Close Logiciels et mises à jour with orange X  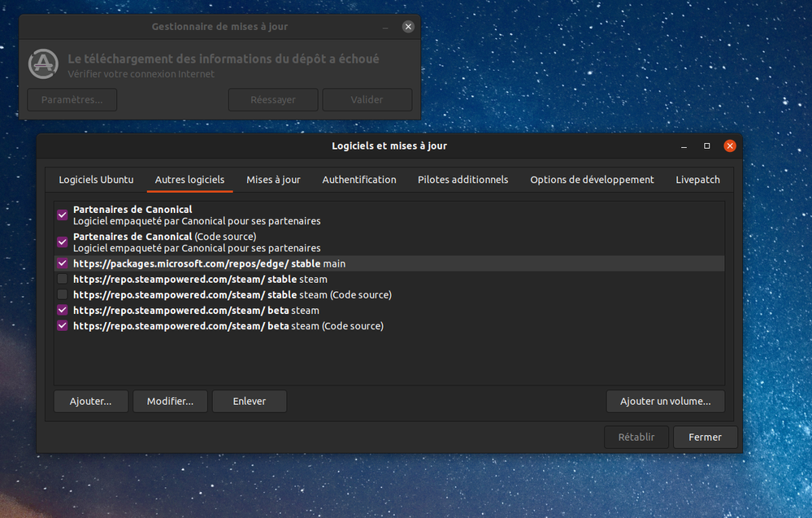click(730, 146)
